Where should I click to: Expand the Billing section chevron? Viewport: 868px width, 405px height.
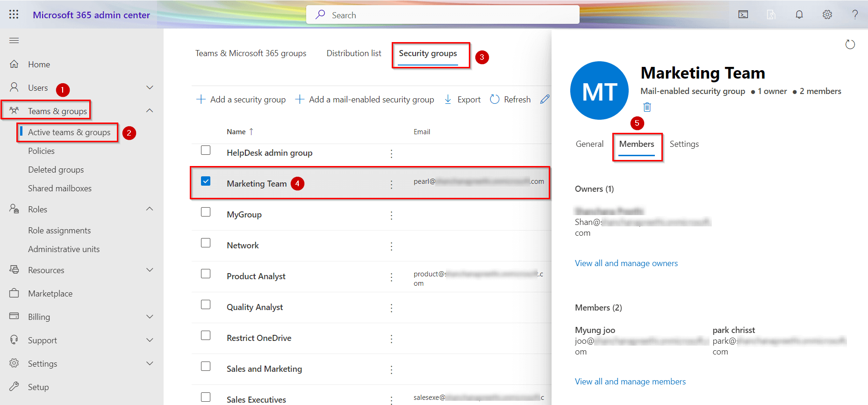150,317
